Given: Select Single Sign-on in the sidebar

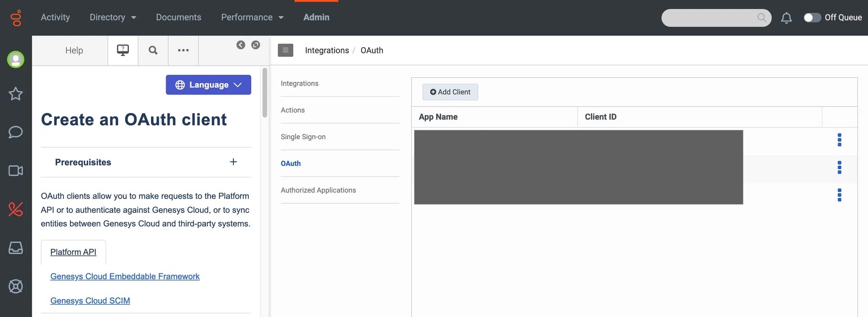Looking at the screenshot, I should pos(303,137).
